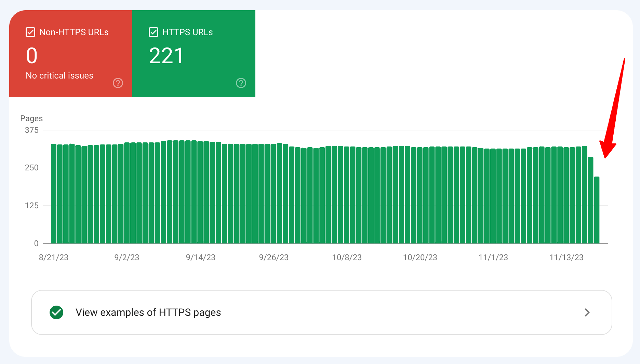Click help icon in Non-HTTPS URLs card
This screenshot has height=364, width=640.
point(118,83)
